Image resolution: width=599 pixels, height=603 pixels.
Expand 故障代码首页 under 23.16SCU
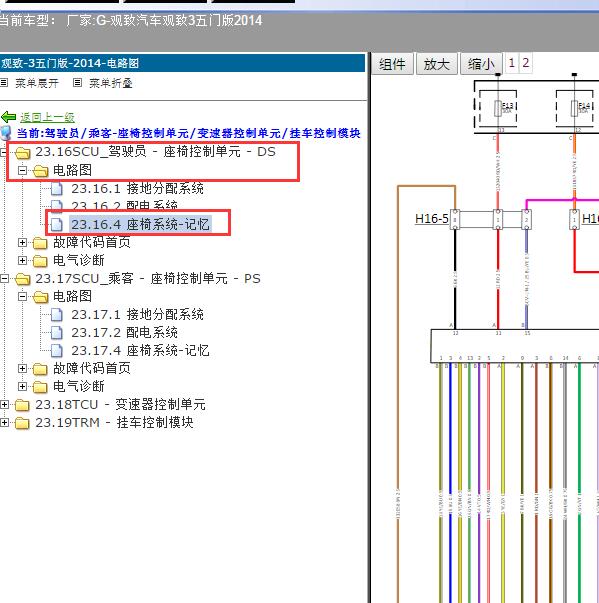(x=22, y=242)
